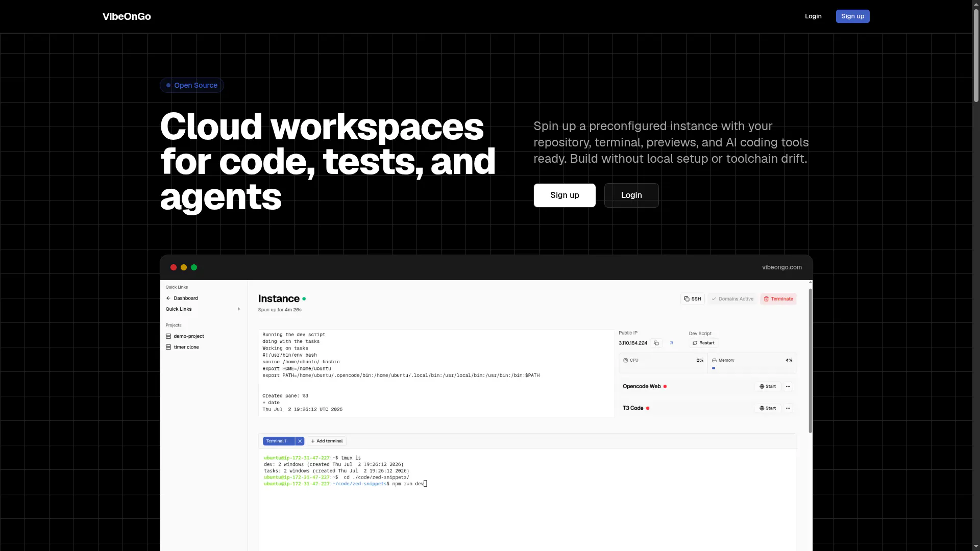Click the dark Login hero button
This screenshot has width=980, height=551.
(631, 195)
